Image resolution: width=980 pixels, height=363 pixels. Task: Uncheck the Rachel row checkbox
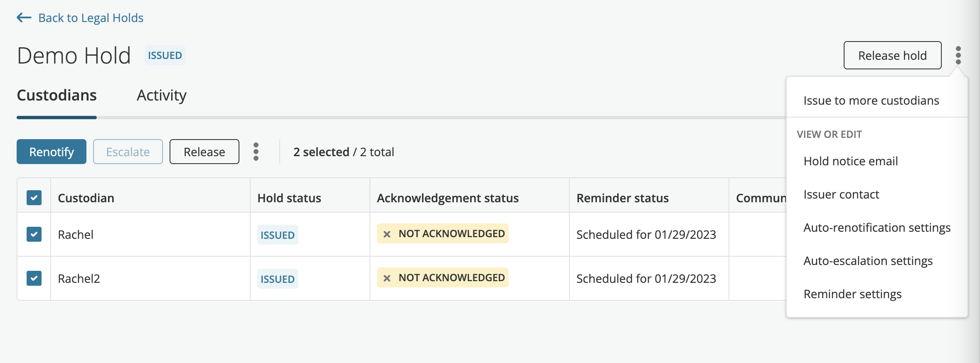pos(34,234)
